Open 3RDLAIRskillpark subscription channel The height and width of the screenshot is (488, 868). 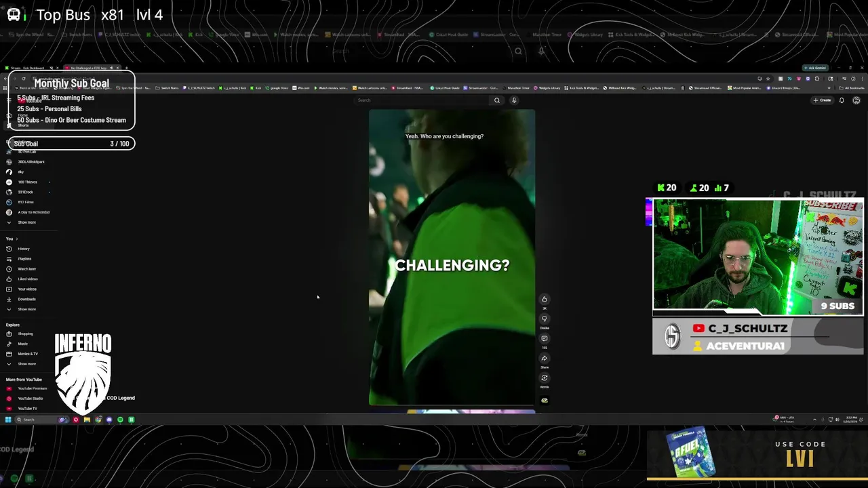pyautogui.click(x=27, y=162)
